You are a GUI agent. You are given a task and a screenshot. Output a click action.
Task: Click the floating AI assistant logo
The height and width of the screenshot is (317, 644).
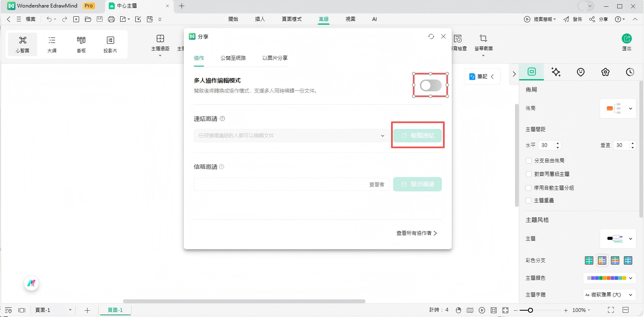point(31,283)
